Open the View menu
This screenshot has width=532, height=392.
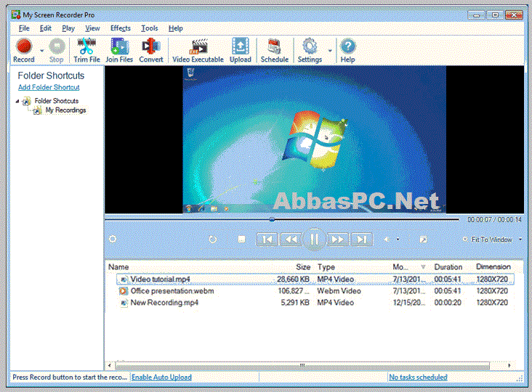[92, 28]
